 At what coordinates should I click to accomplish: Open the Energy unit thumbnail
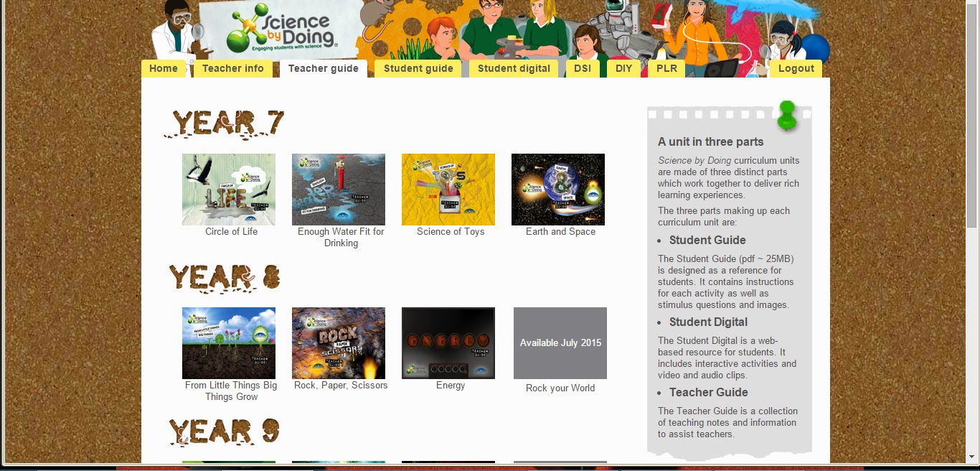click(448, 343)
